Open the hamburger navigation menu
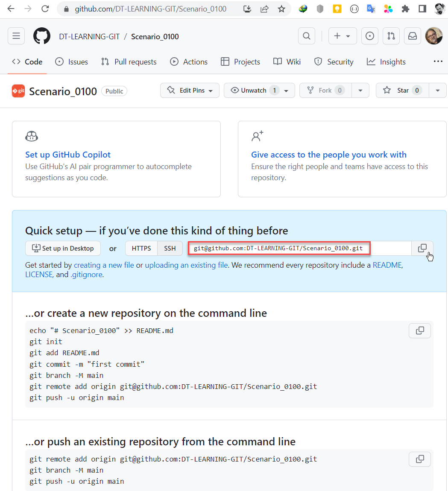The width and height of the screenshot is (448, 491). pos(16,36)
